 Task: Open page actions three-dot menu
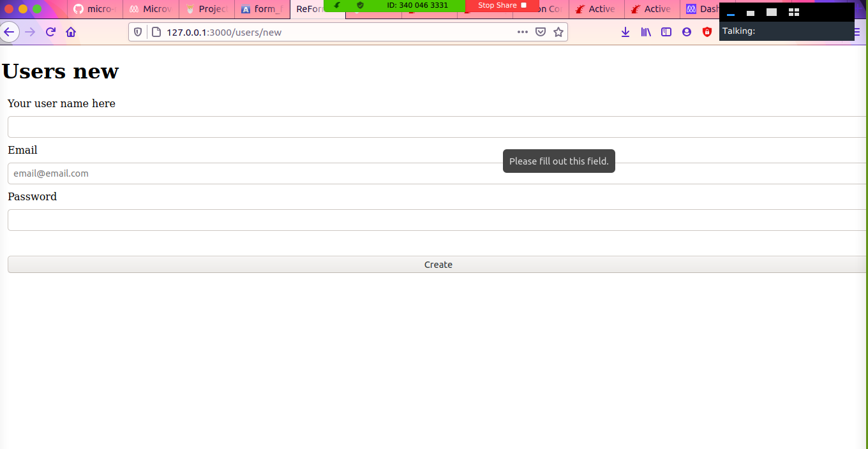[523, 32]
